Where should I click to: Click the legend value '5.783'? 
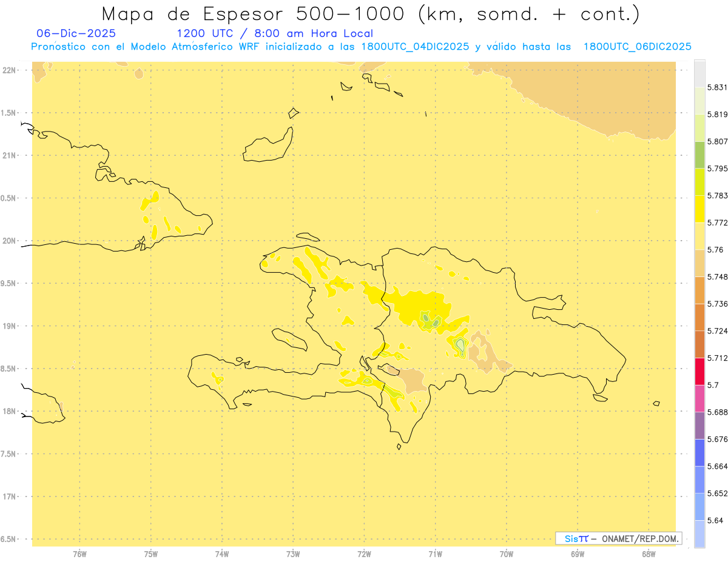[x=718, y=195]
